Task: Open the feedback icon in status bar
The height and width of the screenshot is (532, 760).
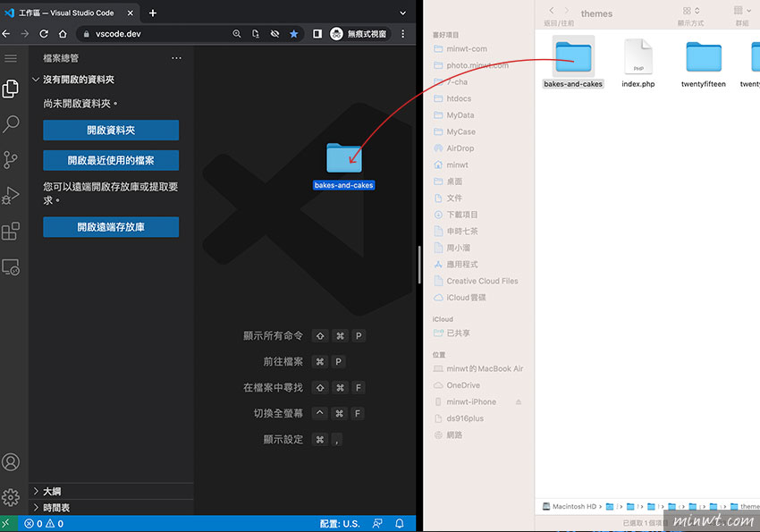Action: click(x=377, y=523)
